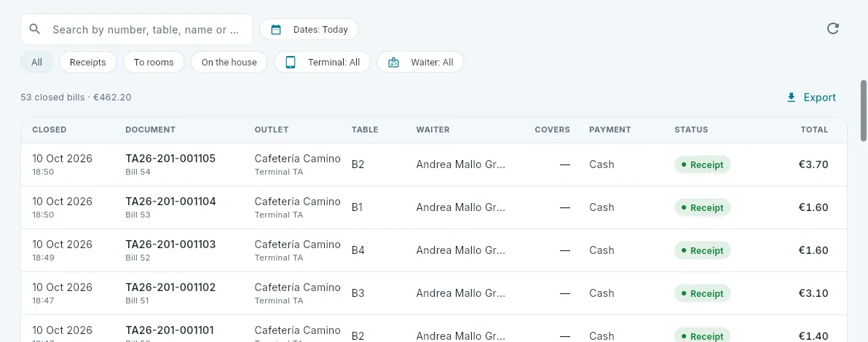Viewport: 868px width, 342px height.
Task: Click the Receipt status of Bill 51
Action: click(x=703, y=293)
